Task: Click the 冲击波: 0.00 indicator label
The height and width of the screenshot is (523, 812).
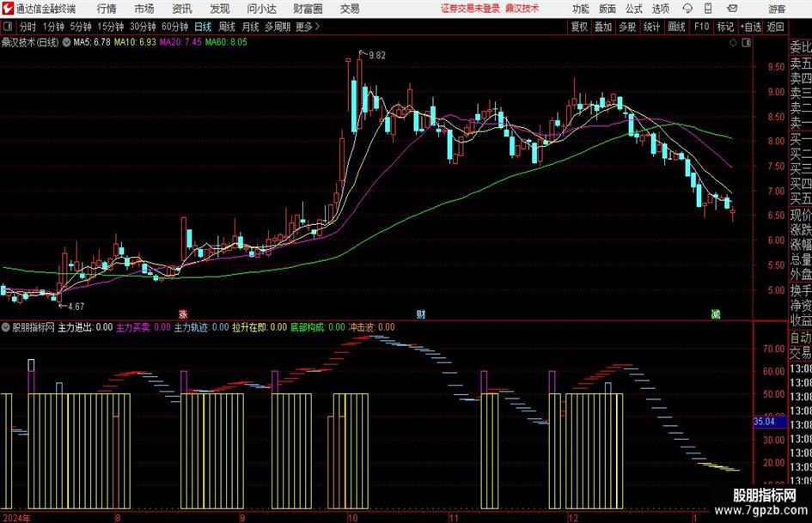Action: [371, 327]
